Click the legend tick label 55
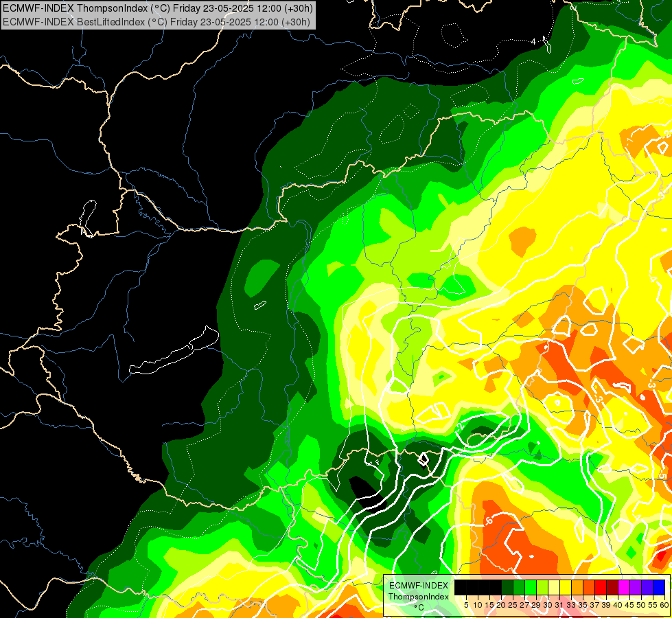The height and width of the screenshot is (618, 672). click(x=653, y=605)
